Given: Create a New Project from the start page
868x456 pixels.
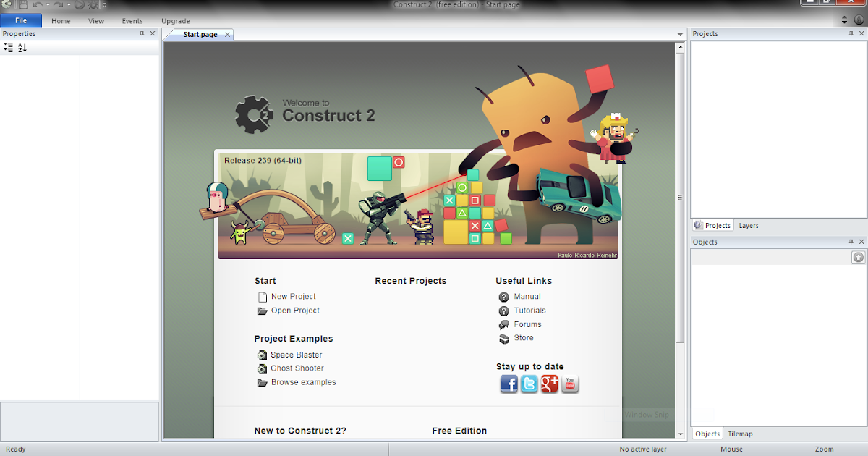Looking at the screenshot, I should (293, 296).
